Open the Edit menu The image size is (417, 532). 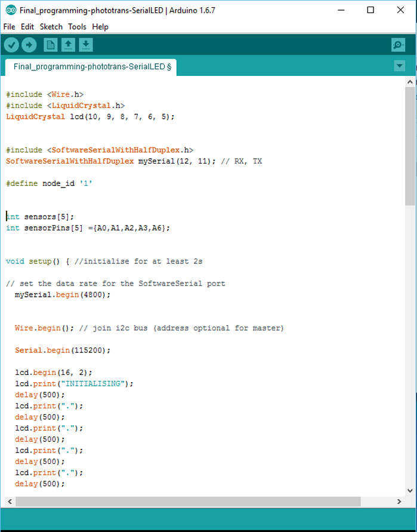pos(27,26)
